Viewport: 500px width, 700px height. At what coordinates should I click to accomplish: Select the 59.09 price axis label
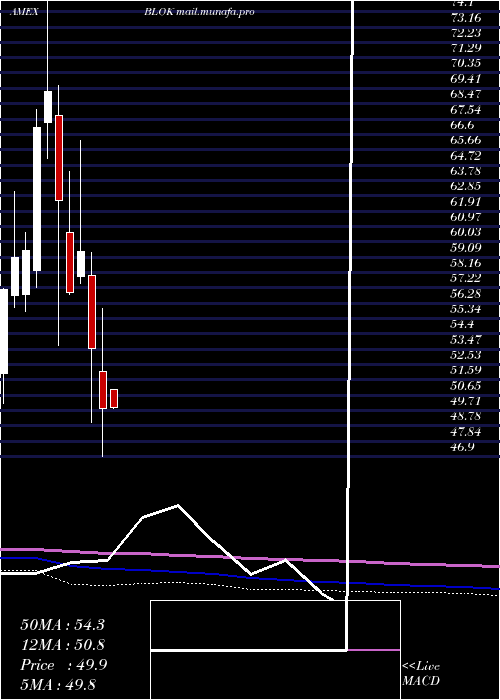(466, 248)
